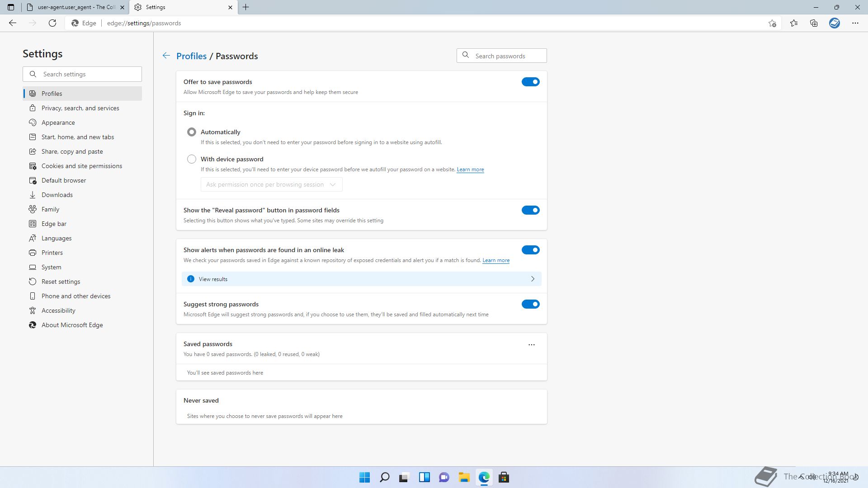This screenshot has width=868, height=488.
Task: Go to Languages settings
Action: coord(82,238)
